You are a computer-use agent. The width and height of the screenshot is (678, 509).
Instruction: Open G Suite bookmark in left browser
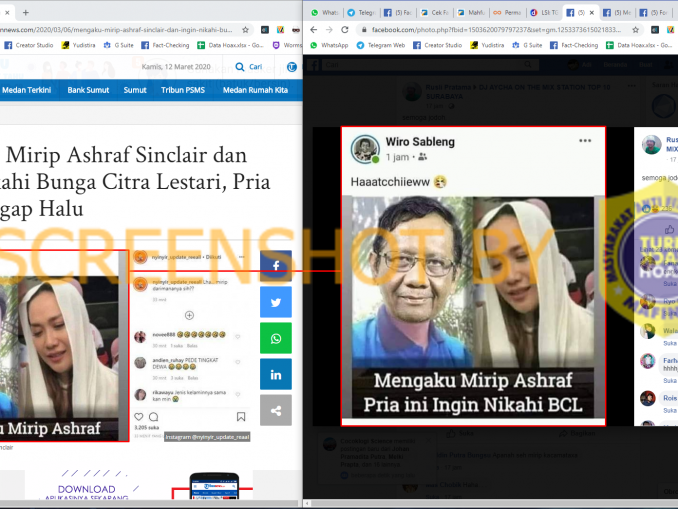118,45
